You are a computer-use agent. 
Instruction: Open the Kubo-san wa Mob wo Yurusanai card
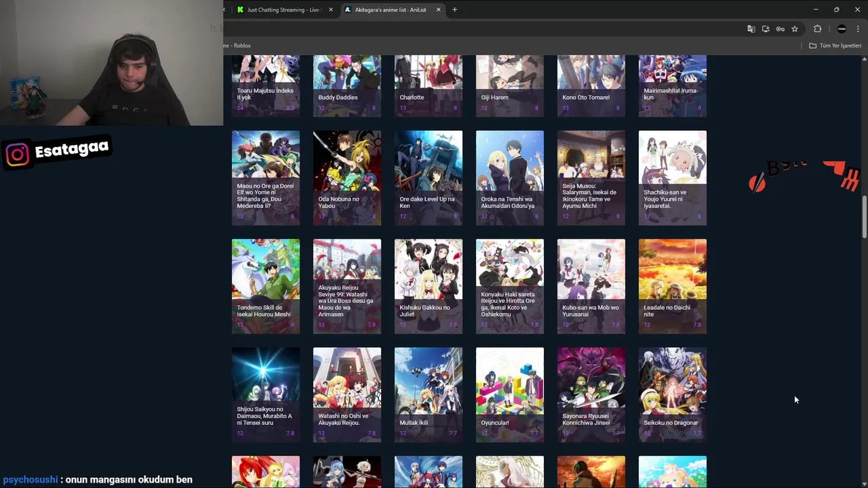click(x=591, y=286)
